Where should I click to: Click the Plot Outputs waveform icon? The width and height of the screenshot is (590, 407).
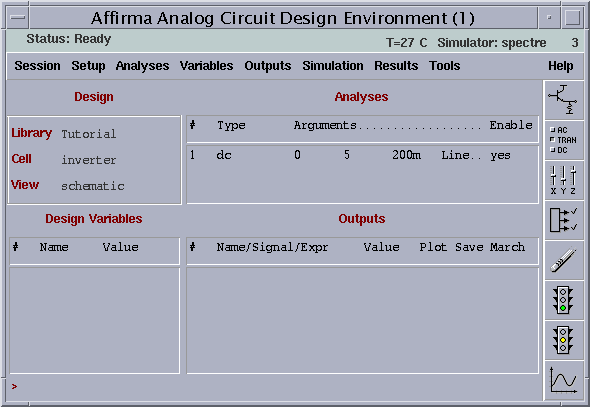click(x=563, y=380)
